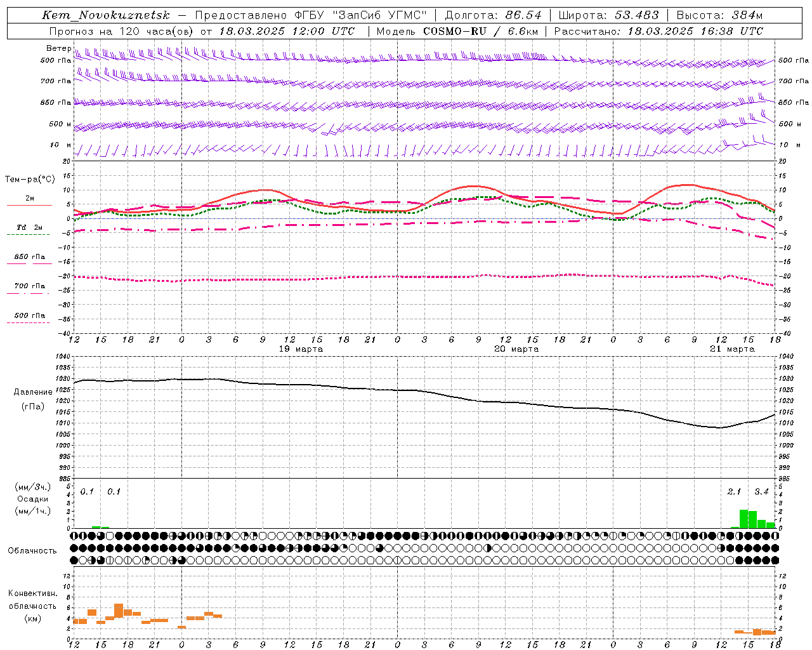
Task: Click the 'Конвективн.' convective cloud label
Action: (x=32, y=594)
